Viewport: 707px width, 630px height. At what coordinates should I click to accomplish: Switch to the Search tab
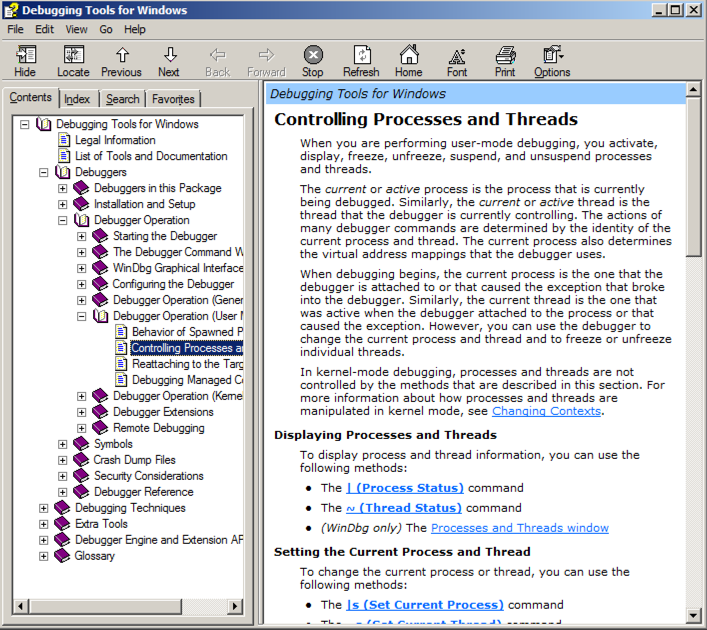pyautogui.click(x=123, y=99)
